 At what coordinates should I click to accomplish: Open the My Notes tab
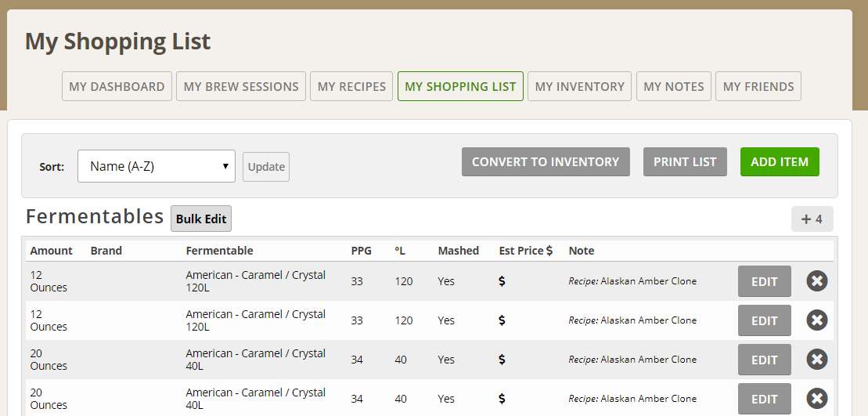tap(674, 86)
